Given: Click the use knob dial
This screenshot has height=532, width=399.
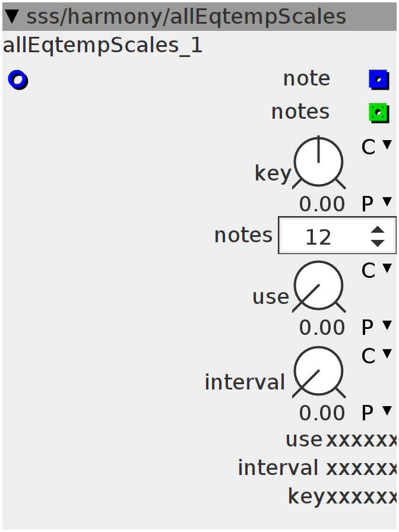Looking at the screenshot, I should 319,286.
